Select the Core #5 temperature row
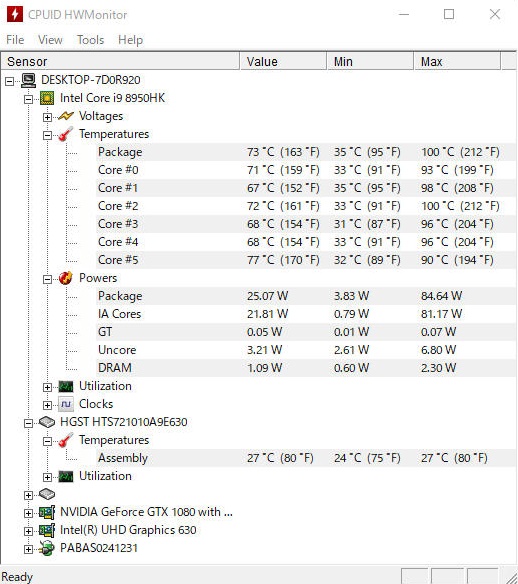Viewport: 518px width, 584px height. point(306,260)
